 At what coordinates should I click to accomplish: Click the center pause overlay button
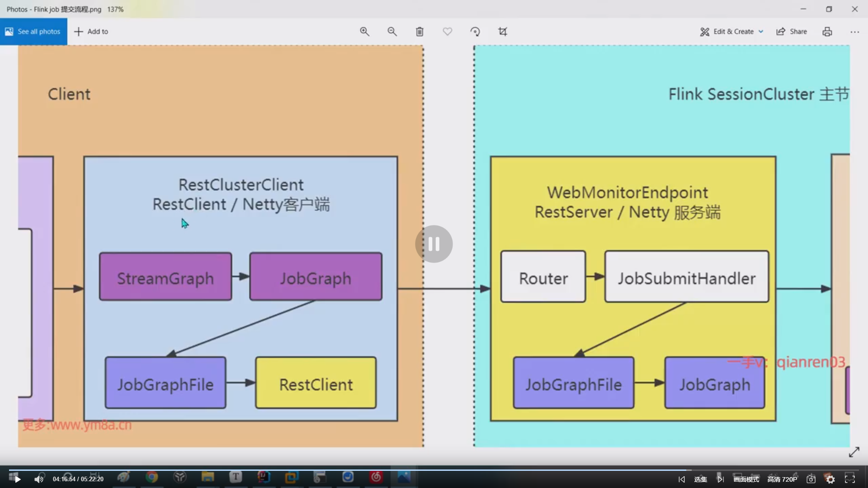pos(434,244)
